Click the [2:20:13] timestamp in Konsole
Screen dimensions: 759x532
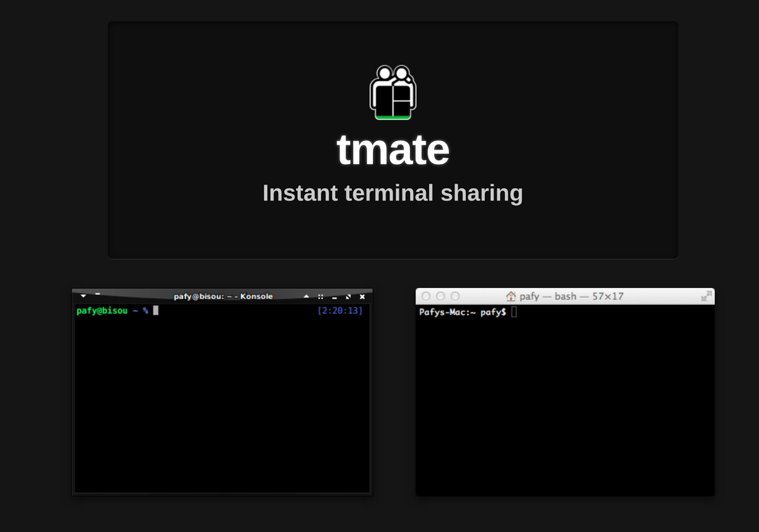340,311
